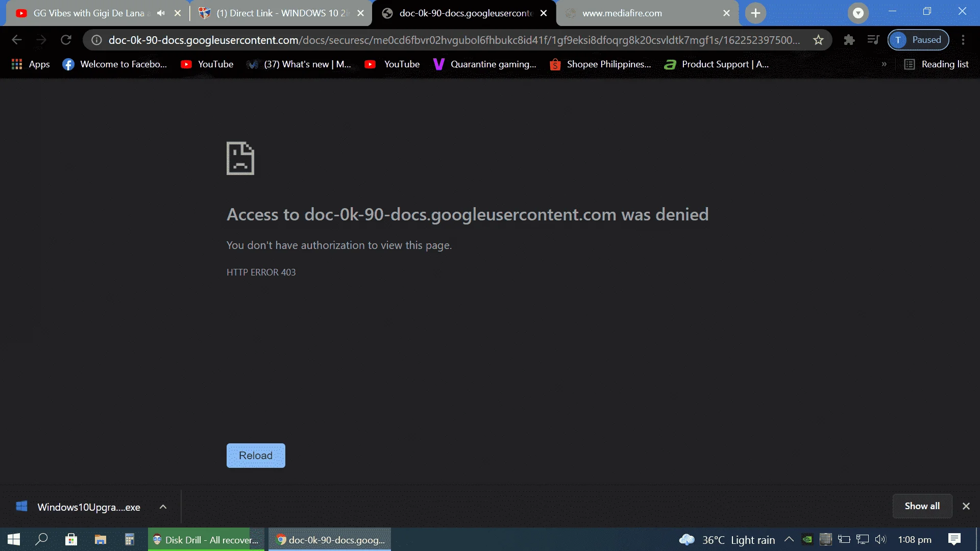The image size is (980, 551).
Task: Bookmark this page with the star icon
Action: tap(818, 40)
